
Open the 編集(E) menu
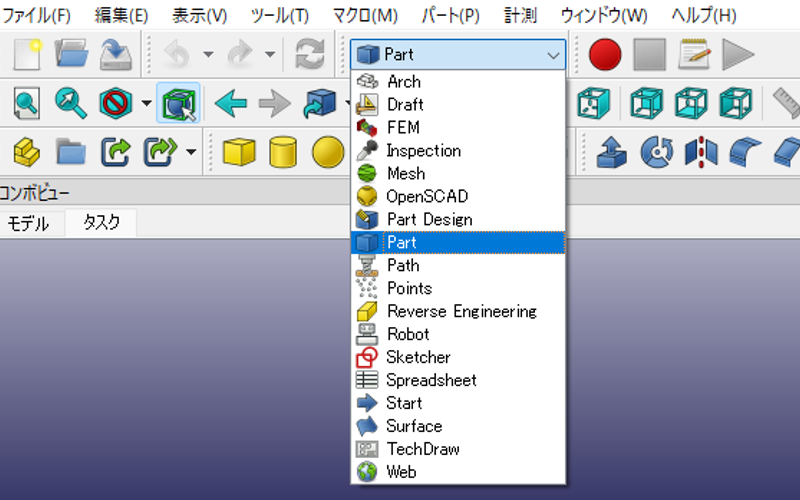(121, 15)
